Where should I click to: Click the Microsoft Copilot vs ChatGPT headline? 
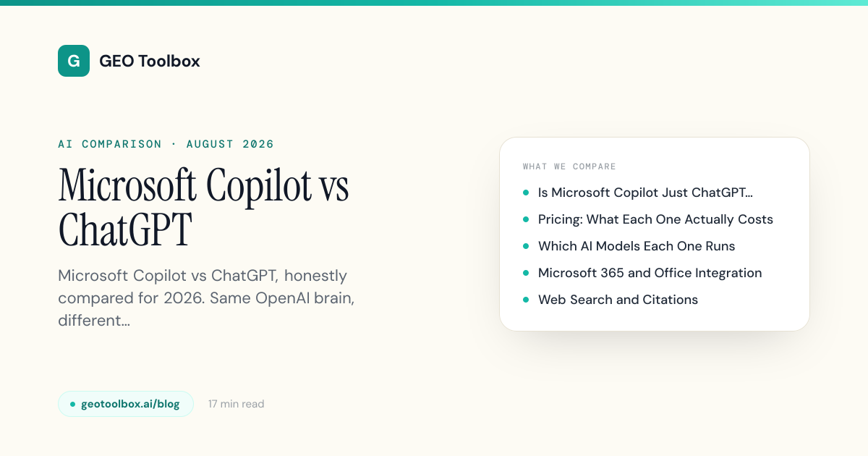pos(203,207)
